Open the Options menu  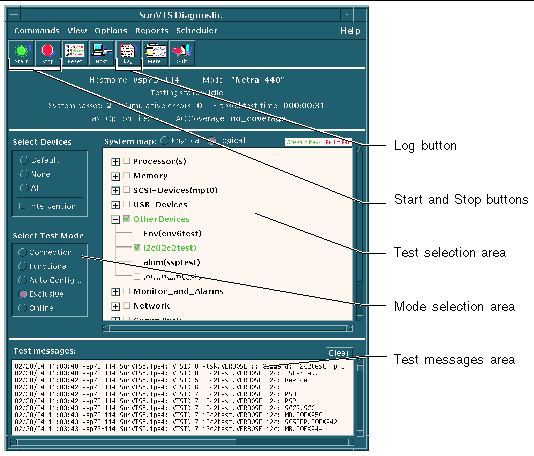[111, 31]
